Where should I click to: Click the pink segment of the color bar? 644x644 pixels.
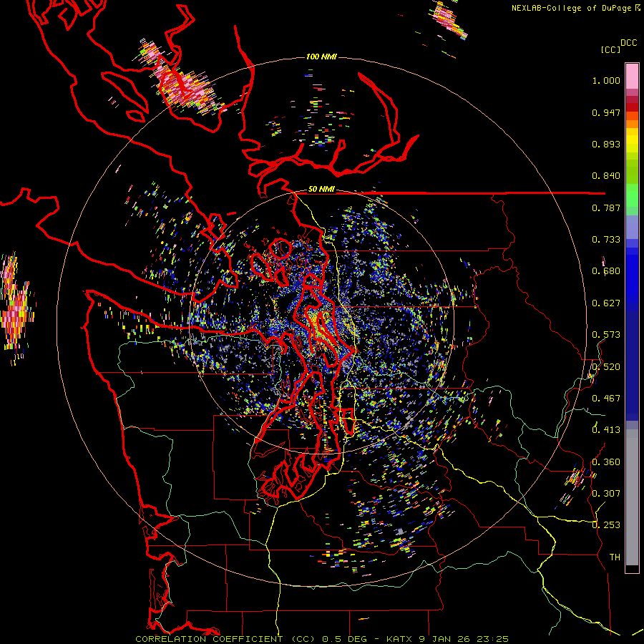[x=632, y=77]
